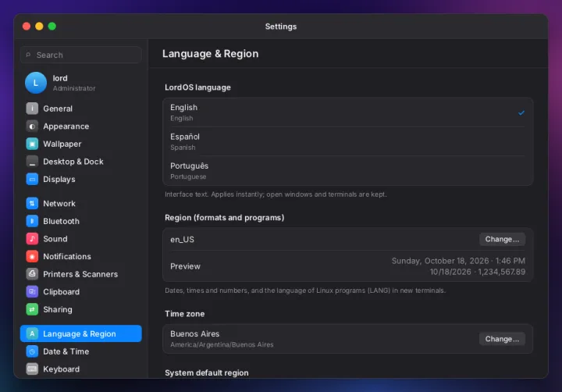Focus the Search field in the sidebar

(x=81, y=55)
